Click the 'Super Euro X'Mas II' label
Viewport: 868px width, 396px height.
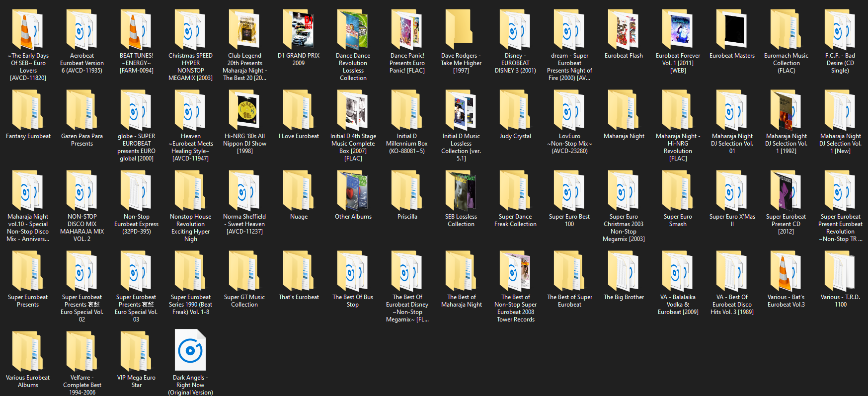tap(732, 221)
